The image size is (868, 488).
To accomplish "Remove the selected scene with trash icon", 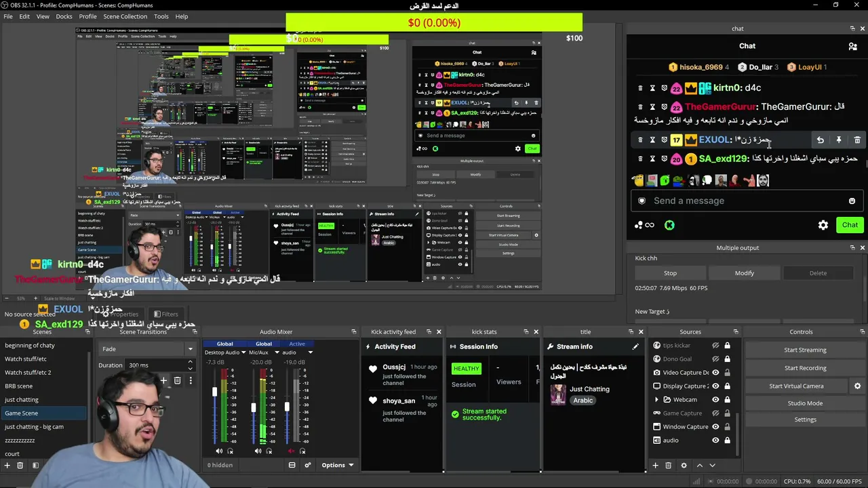I will [x=20, y=466].
